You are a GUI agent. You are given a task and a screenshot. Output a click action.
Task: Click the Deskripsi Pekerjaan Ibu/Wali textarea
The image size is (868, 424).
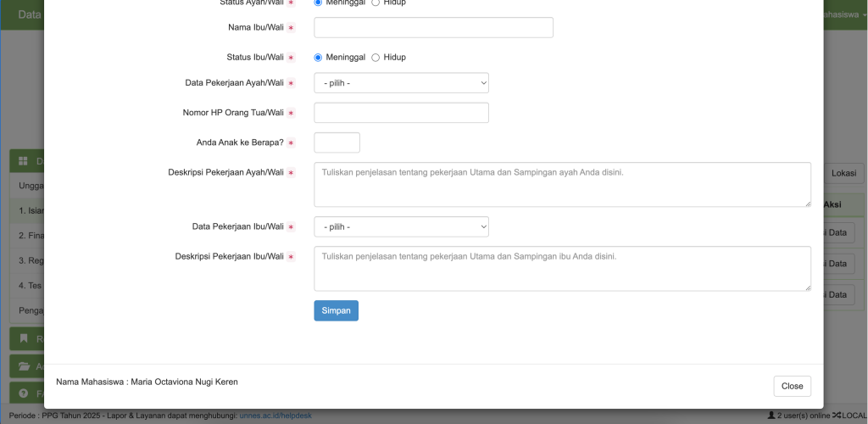pyautogui.click(x=562, y=268)
